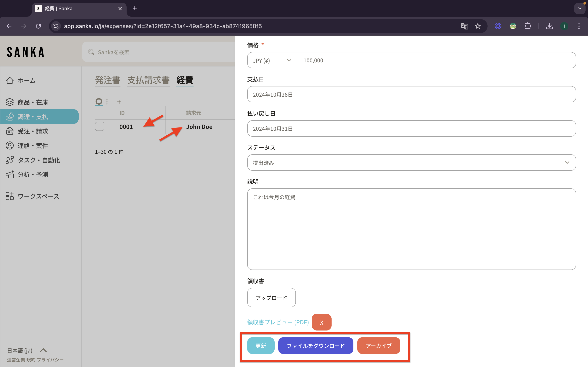The width and height of the screenshot is (588, 367).
Task: Expand the 日本語 (ja) language selector
Action: click(27, 350)
